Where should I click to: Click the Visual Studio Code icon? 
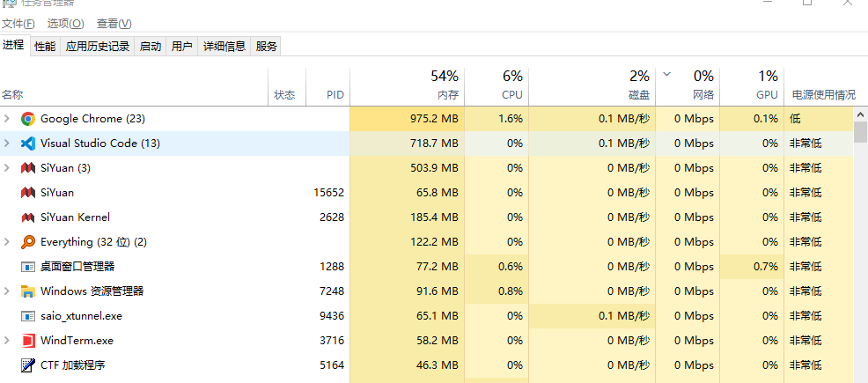point(27,144)
